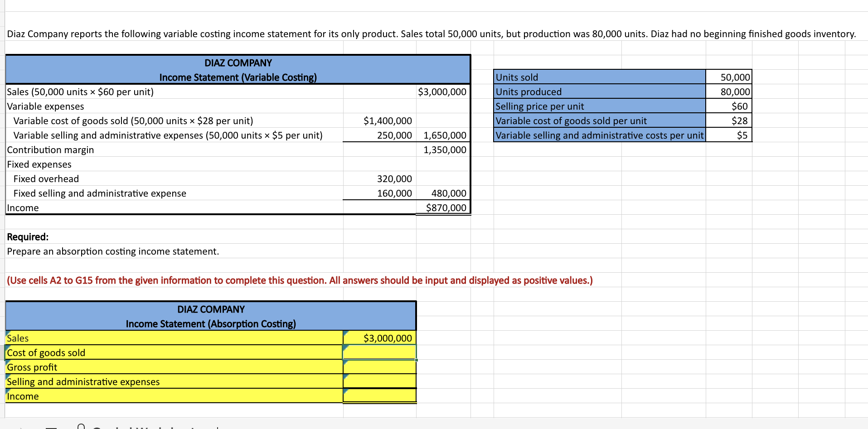Click the $3,000,000 sales amount in variable costing statement
Image resolution: width=868 pixels, height=429 pixels.
pos(442,92)
